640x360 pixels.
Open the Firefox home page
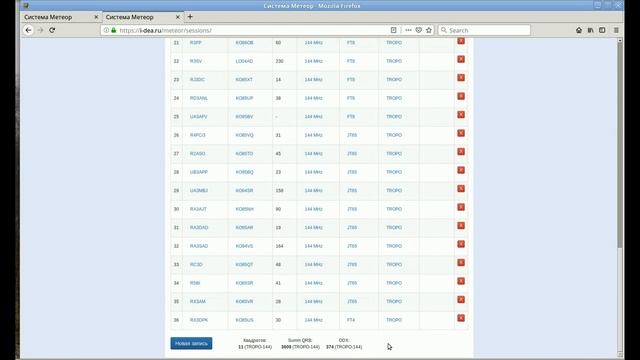pos(579,30)
